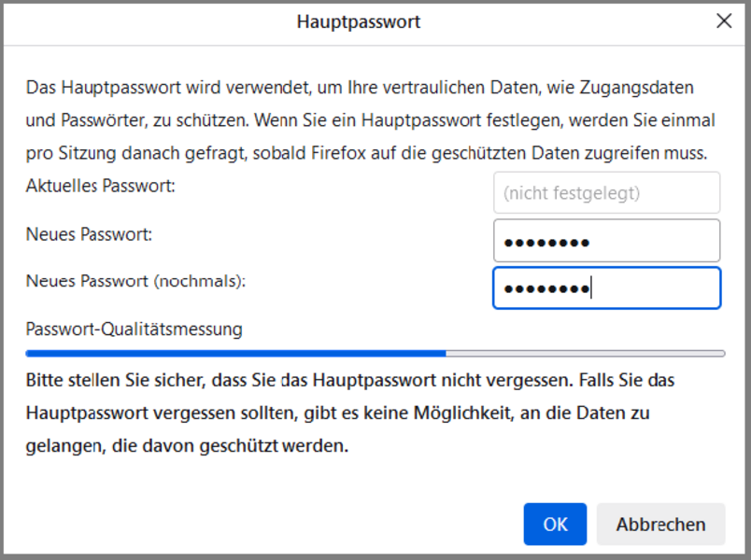Click the bold text 'gelangen, die davon geschützt werden'
This screenshot has width=751, height=560.
[187, 446]
